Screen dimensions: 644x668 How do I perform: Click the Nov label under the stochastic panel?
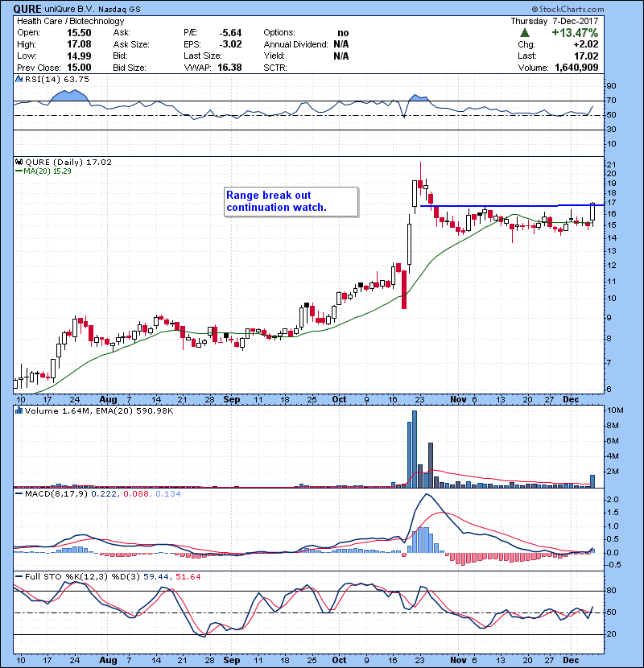tap(459, 660)
